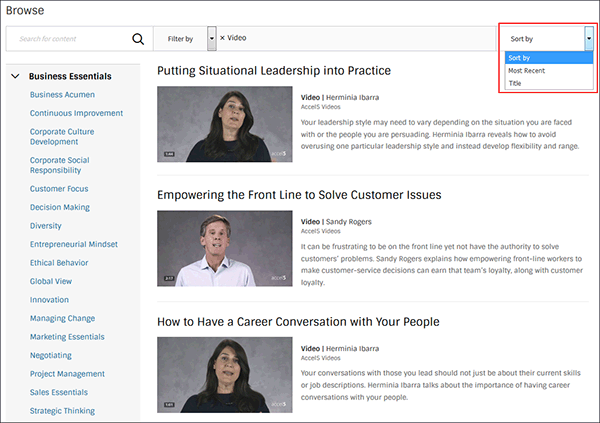Open Empowering the Front Line title
Viewport: 600px width, 423px height.
pyautogui.click(x=299, y=195)
